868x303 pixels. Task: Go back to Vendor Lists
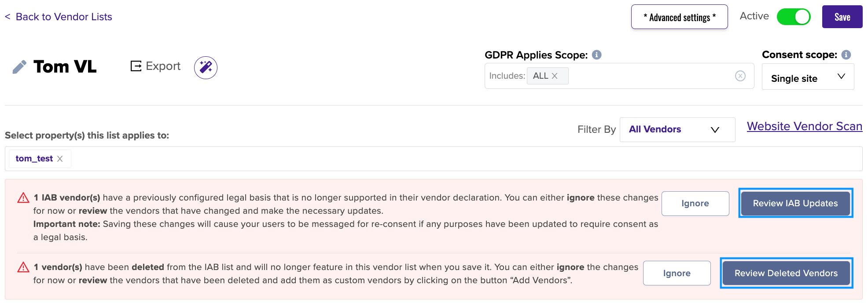(59, 17)
